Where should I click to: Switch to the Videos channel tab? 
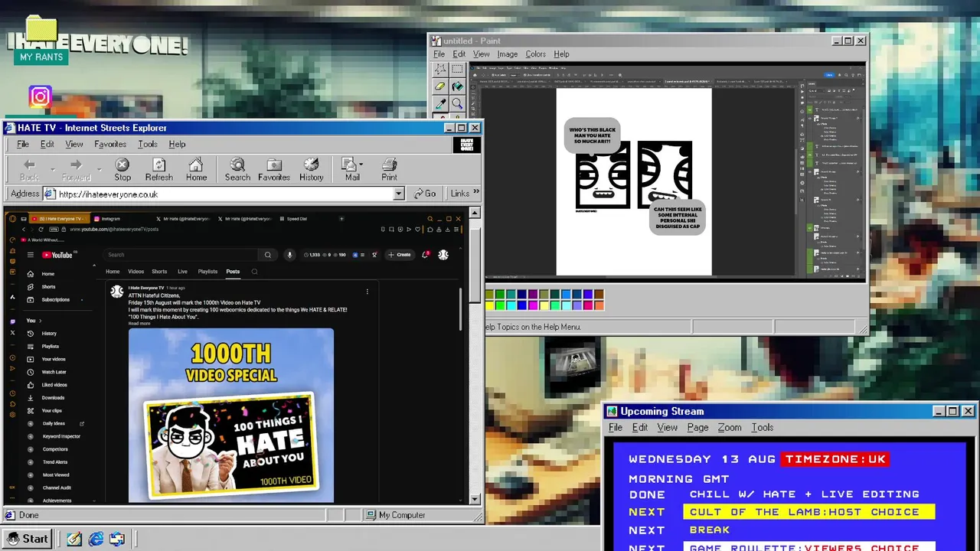[136, 272]
